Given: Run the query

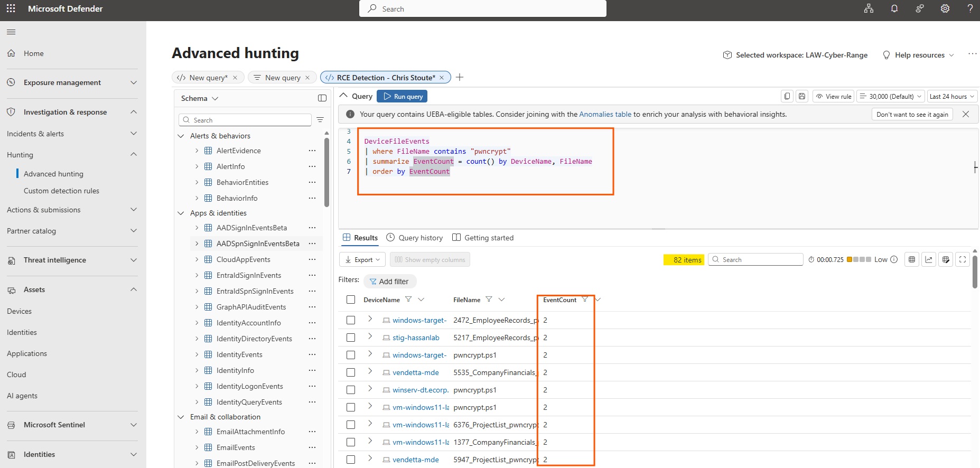Looking at the screenshot, I should click(x=402, y=96).
